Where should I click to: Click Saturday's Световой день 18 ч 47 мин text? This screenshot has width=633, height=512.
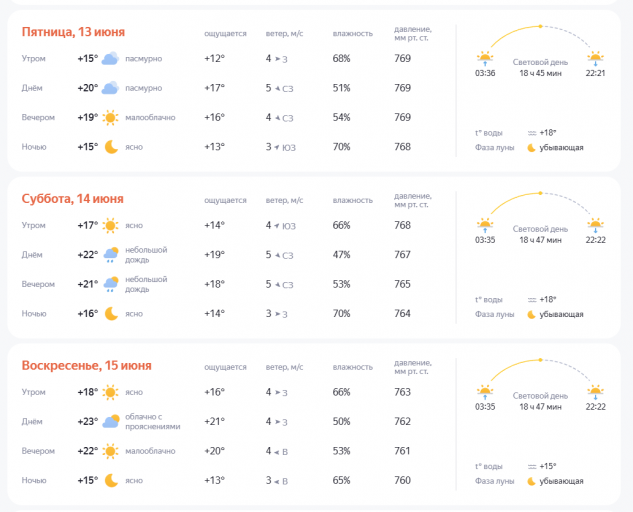540,235
